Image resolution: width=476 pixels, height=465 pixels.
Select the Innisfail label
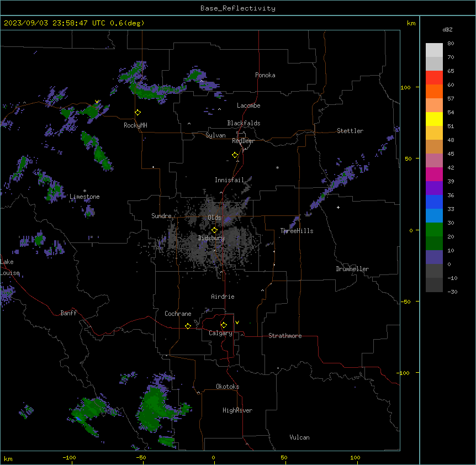[x=229, y=180]
